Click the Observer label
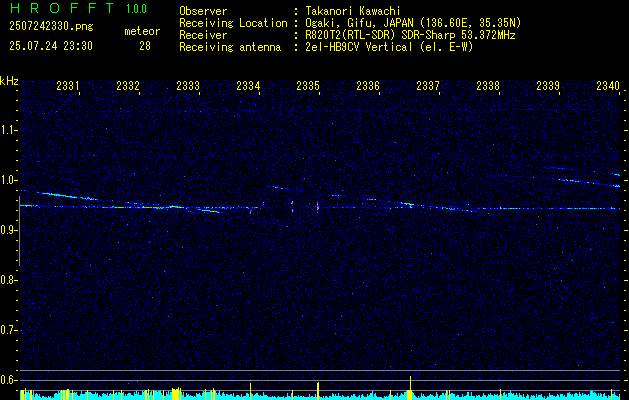The image size is (629, 400). tap(203, 11)
